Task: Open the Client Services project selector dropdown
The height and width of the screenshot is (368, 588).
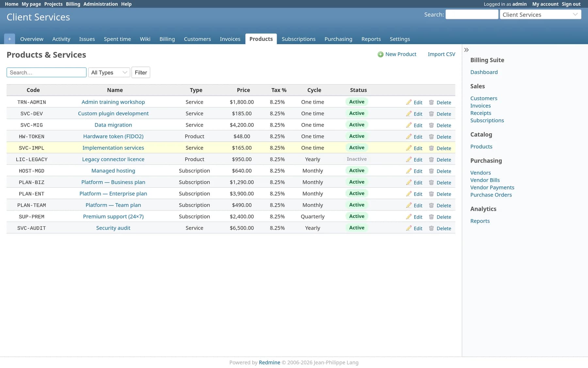Action: 540,15
